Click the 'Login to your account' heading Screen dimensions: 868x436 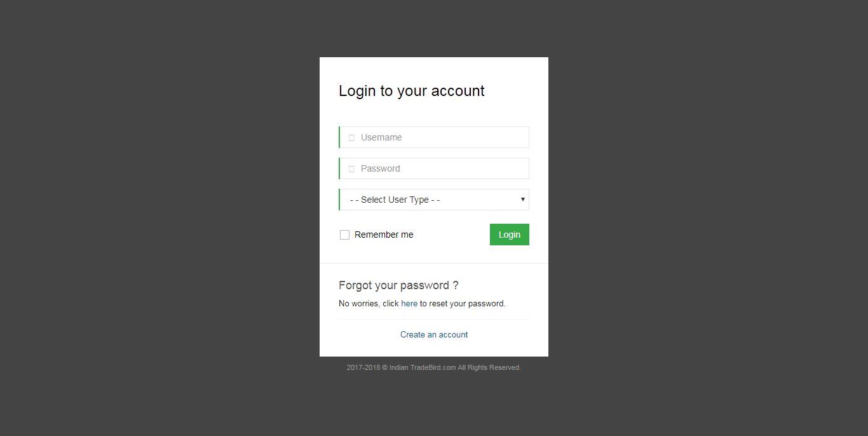412,91
